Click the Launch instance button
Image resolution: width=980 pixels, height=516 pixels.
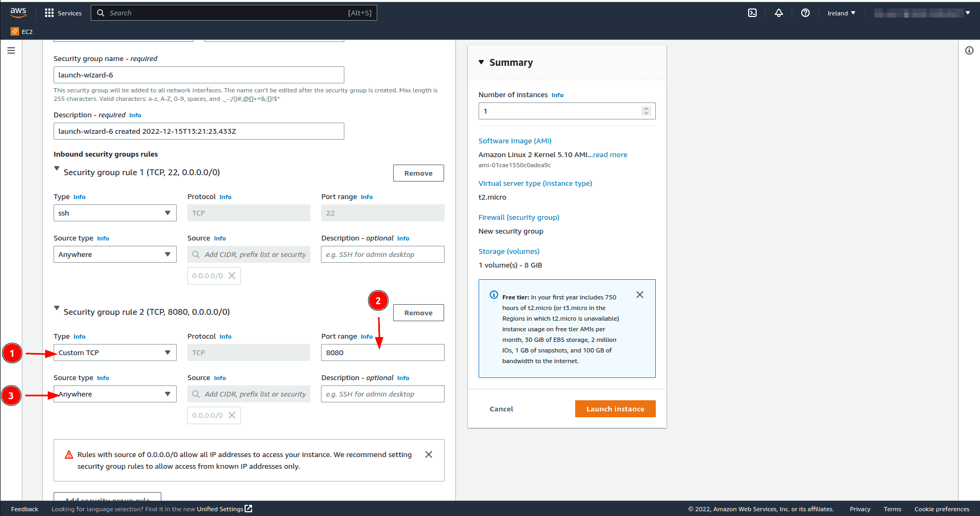(x=615, y=409)
